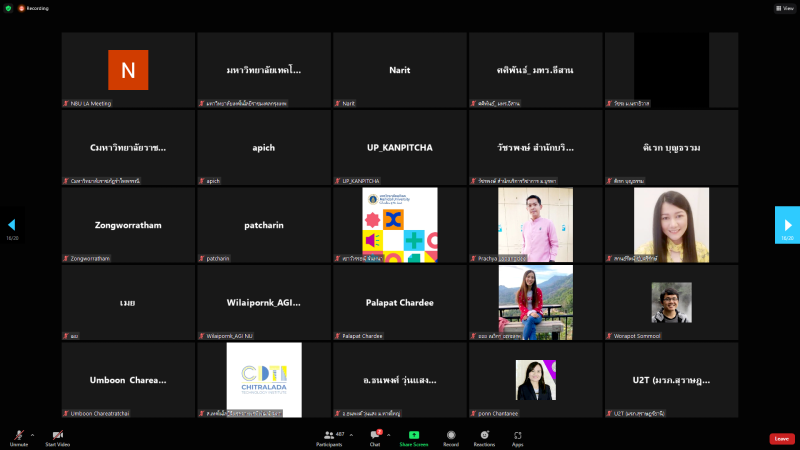Go to the previous page of participants
800x450 pixels.
(x=12, y=225)
